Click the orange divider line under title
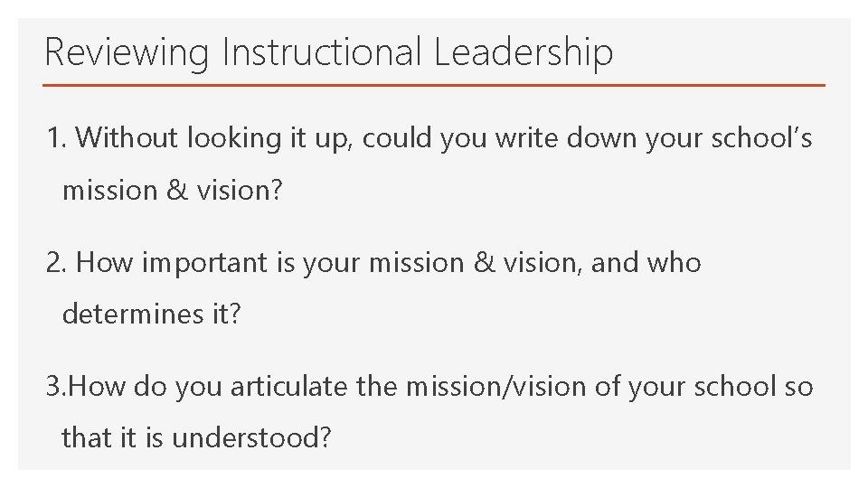The width and height of the screenshot is (868, 488). pos(434,85)
